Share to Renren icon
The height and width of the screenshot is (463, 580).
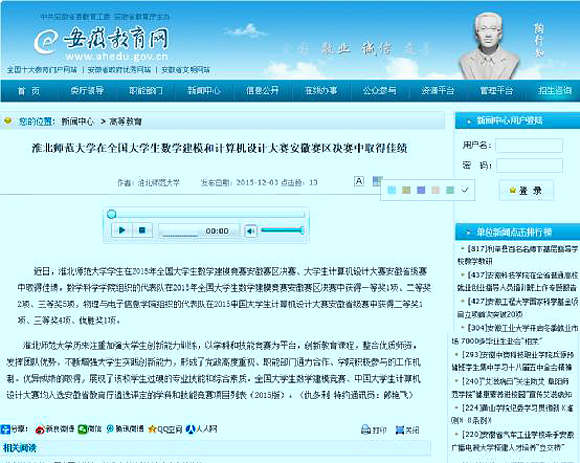coord(190,429)
